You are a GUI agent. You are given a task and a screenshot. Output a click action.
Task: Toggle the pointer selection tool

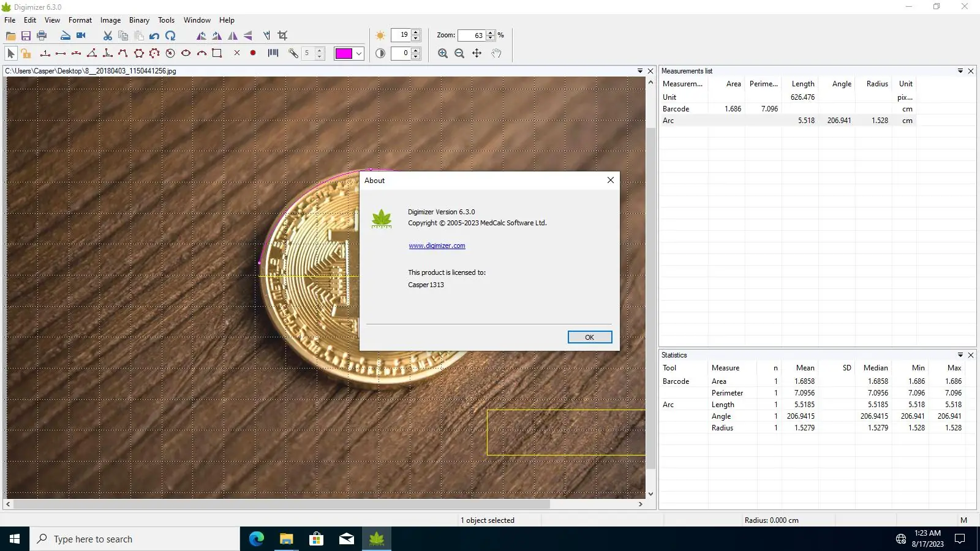[10, 53]
